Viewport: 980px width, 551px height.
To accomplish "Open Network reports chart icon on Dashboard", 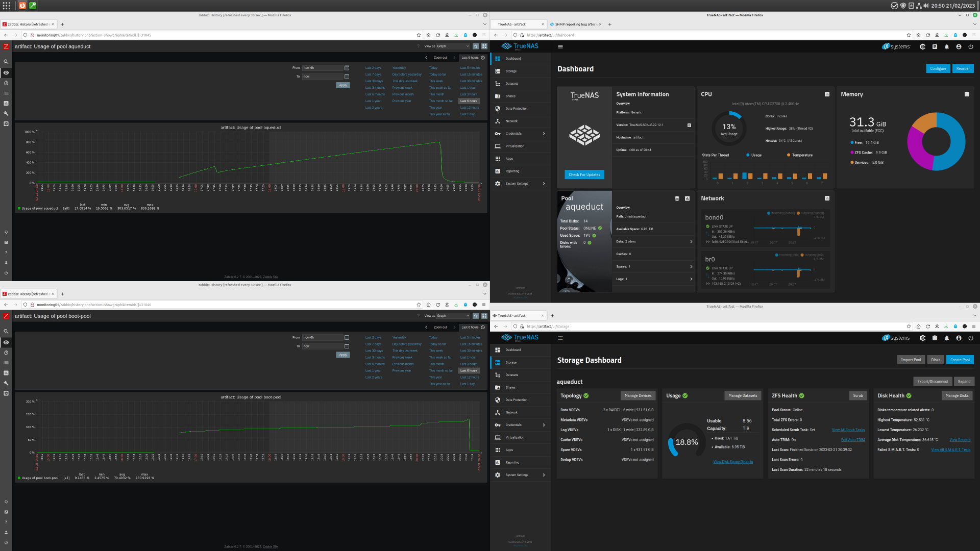I will 827,198.
